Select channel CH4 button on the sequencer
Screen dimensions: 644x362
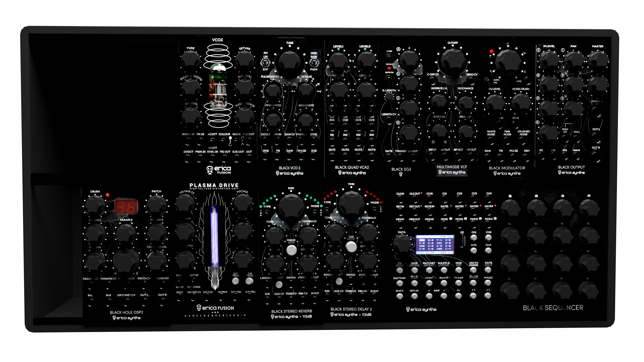[488, 250]
